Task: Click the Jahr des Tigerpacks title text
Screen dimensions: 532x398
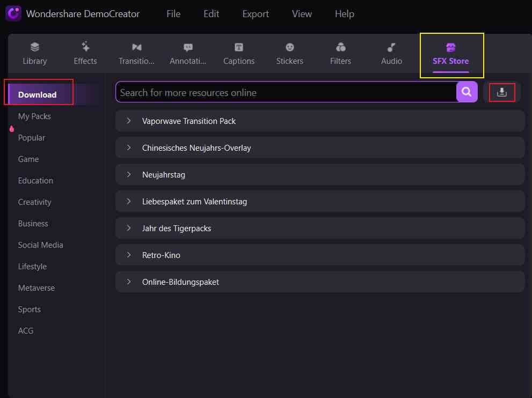Action: pos(177,228)
